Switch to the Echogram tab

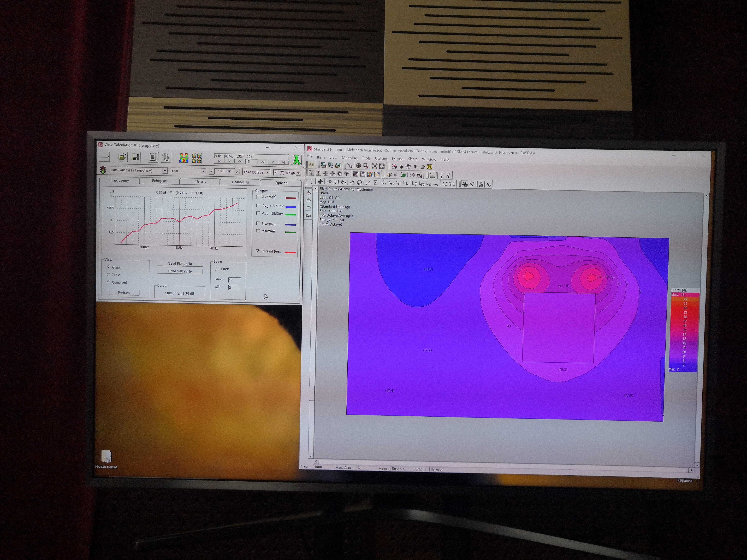[x=160, y=181]
